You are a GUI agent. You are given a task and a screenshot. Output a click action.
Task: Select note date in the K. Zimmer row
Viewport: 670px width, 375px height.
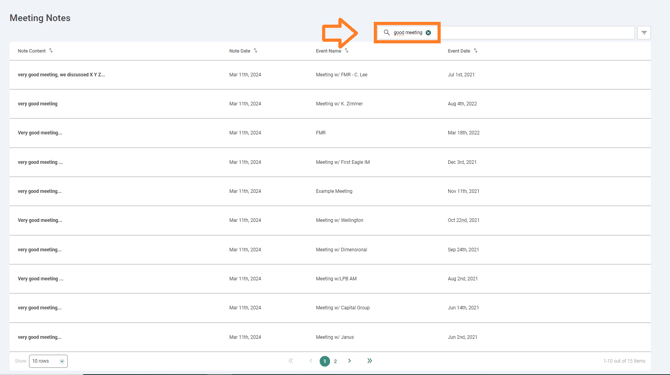coord(245,104)
